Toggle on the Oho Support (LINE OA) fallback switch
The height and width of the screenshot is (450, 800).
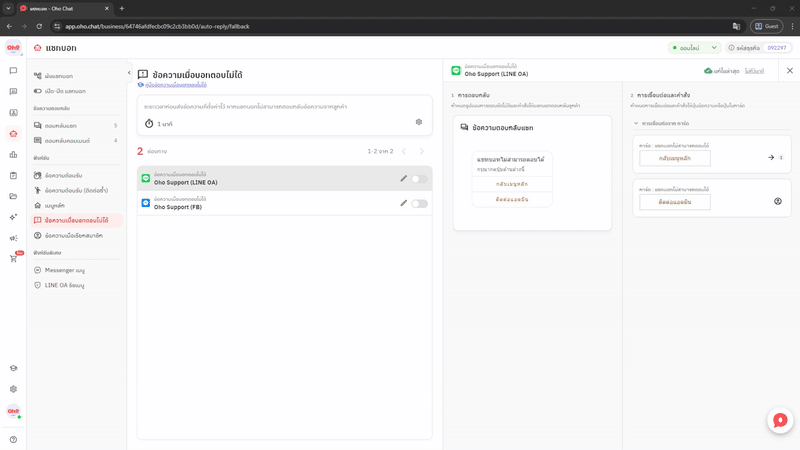point(419,179)
